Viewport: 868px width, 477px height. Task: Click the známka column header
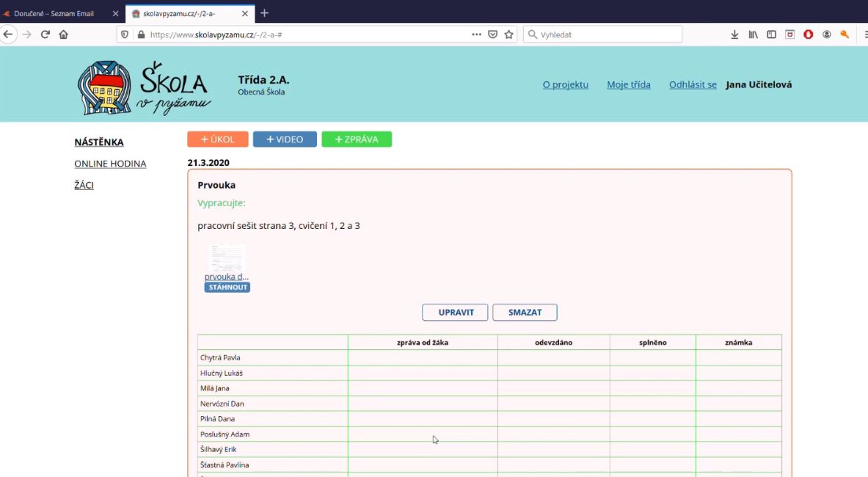738,343
